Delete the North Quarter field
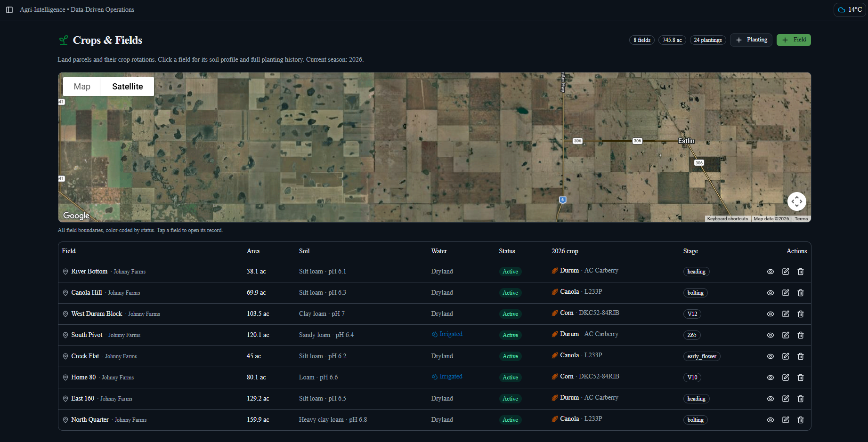 [801, 420]
